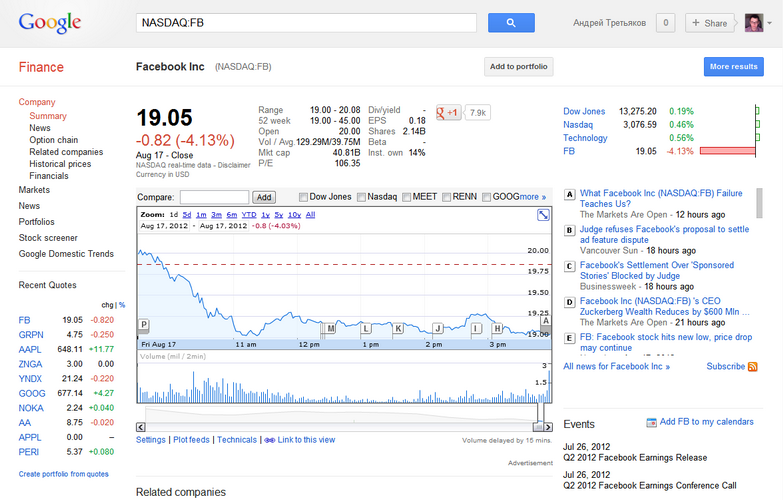Click the RSS feed icon next to Subscribe

point(753,367)
